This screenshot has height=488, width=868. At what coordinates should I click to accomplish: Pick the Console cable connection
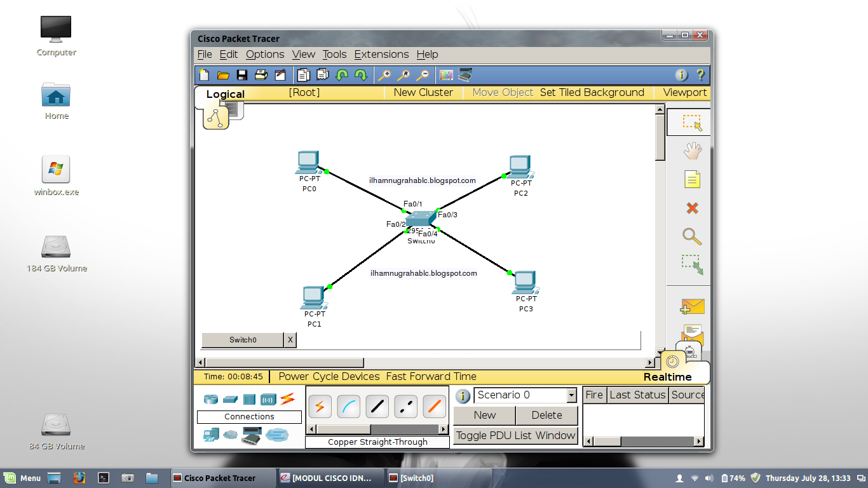(348, 406)
